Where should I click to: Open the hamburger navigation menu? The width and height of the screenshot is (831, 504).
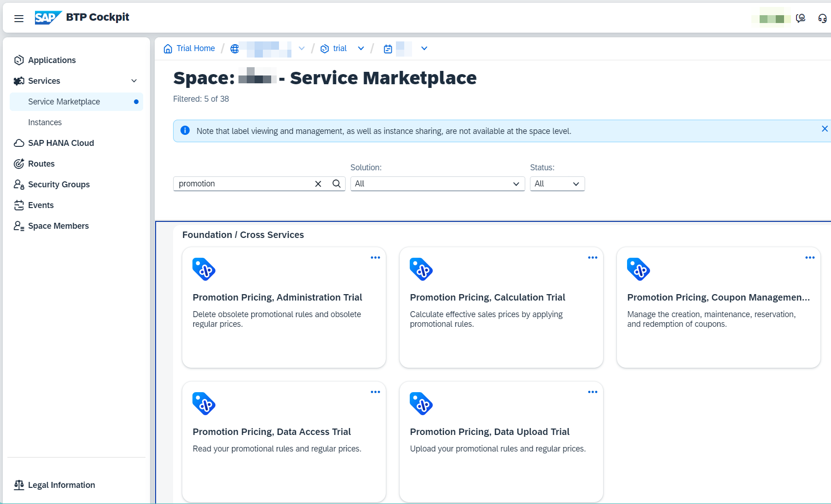pyautogui.click(x=19, y=18)
